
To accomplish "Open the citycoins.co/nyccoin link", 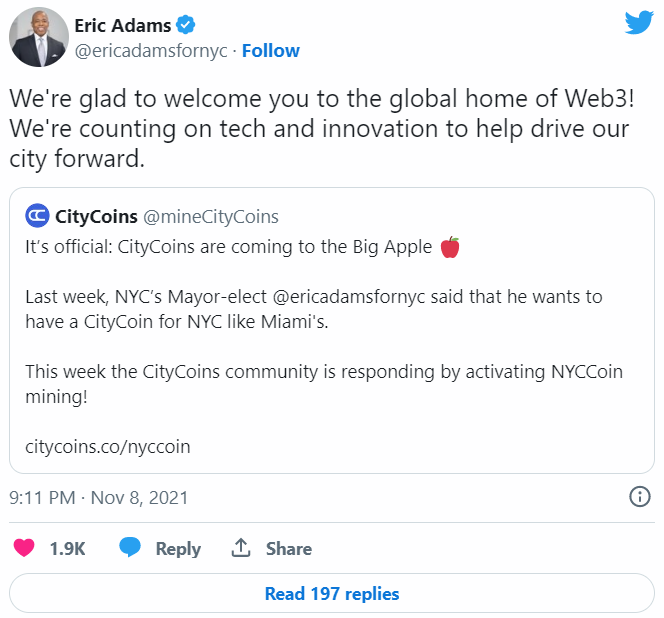I will (108, 446).
